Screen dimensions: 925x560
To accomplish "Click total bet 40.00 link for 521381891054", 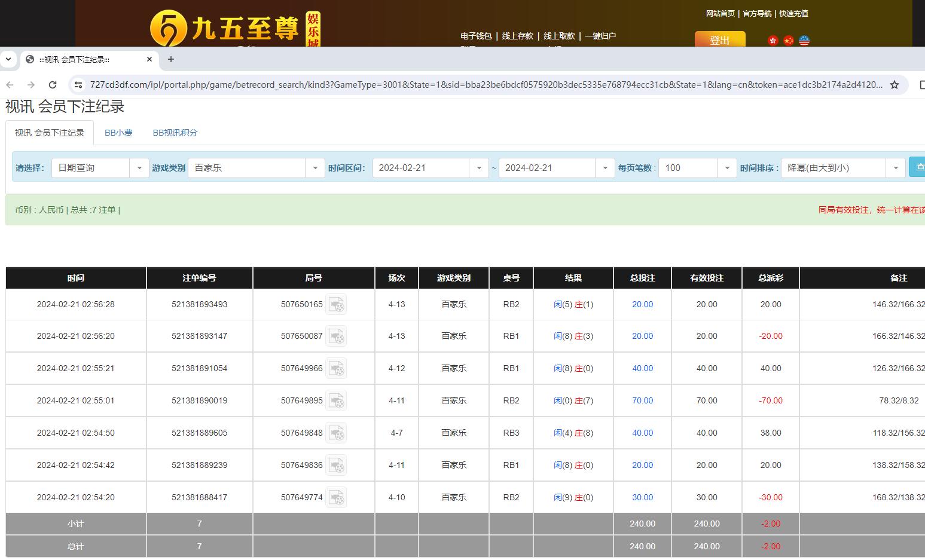I will (x=642, y=368).
